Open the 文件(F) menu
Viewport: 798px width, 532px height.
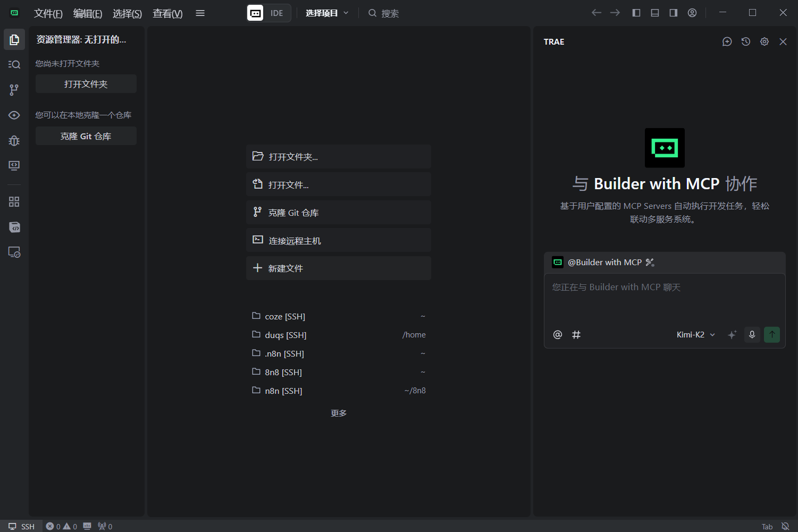48,13
